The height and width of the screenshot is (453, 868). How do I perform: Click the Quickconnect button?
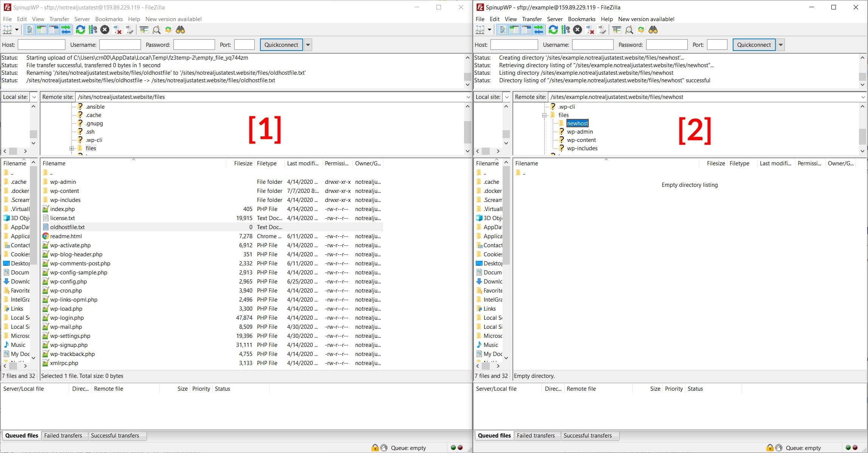[281, 45]
